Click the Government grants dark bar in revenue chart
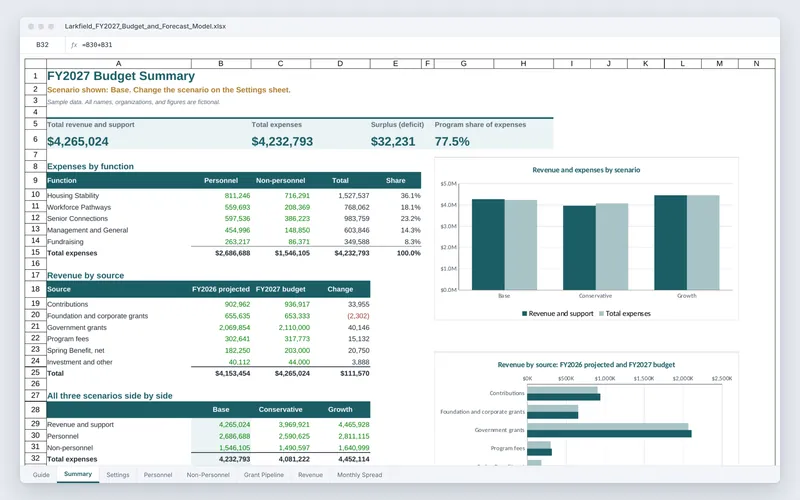 click(x=609, y=434)
